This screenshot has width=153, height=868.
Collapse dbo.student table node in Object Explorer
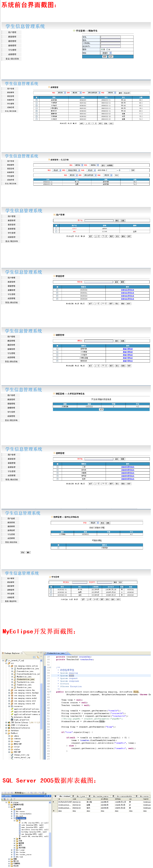[x=11, y=818]
